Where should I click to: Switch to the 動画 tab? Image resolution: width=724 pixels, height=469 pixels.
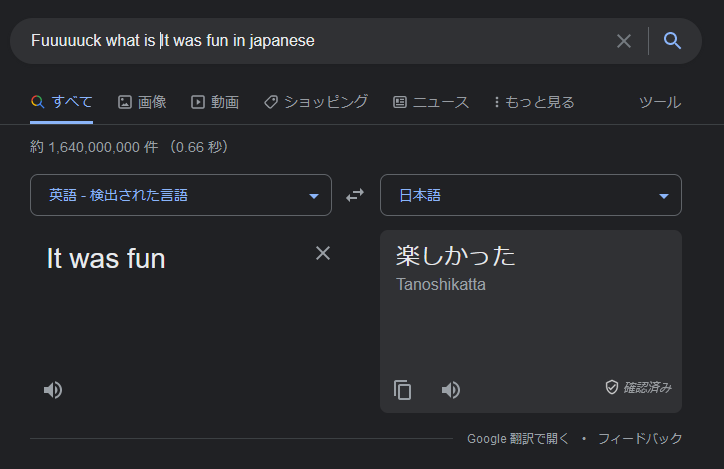(215, 102)
